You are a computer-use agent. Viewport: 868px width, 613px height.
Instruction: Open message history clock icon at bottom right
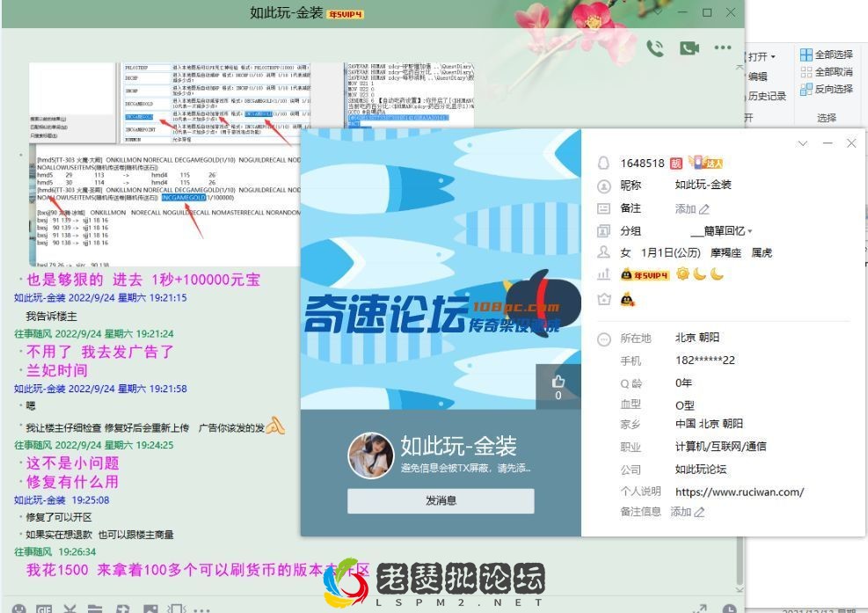pos(729,608)
